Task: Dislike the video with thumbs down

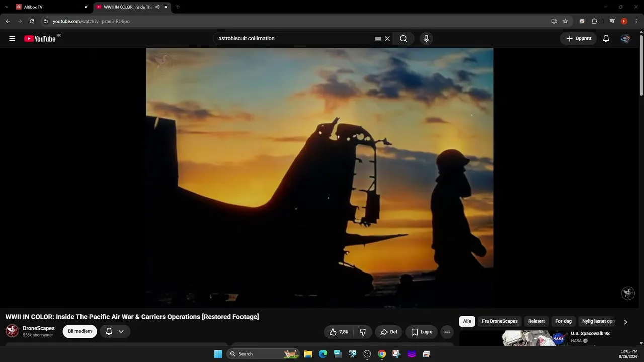Action: pyautogui.click(x=363, y=332)
